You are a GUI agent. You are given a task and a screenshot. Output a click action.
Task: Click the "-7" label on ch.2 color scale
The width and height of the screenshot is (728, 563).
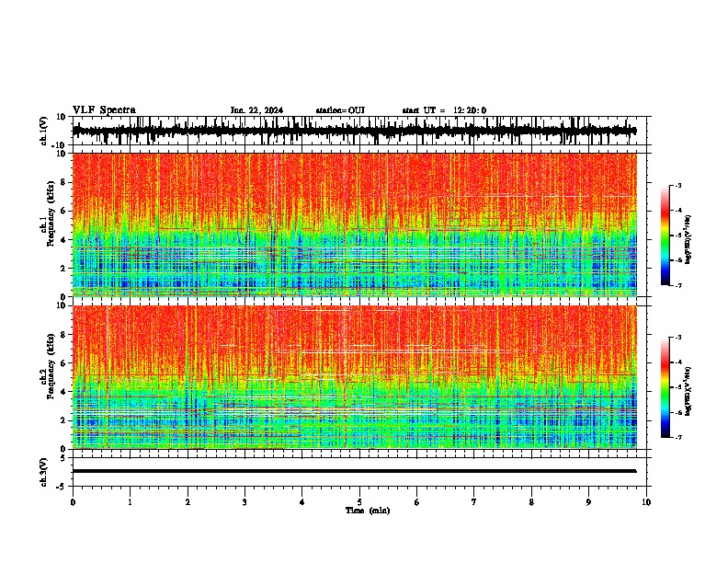tap(678, 437)
